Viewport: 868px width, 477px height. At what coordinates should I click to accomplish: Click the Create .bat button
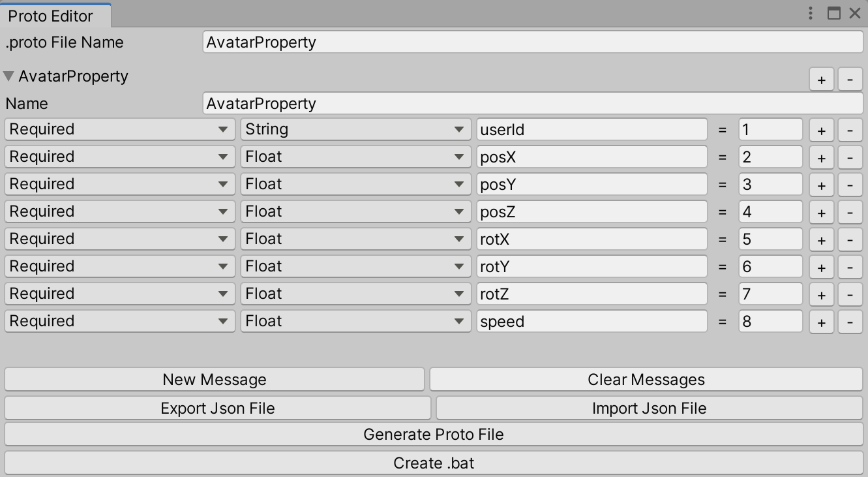[433, 463]
